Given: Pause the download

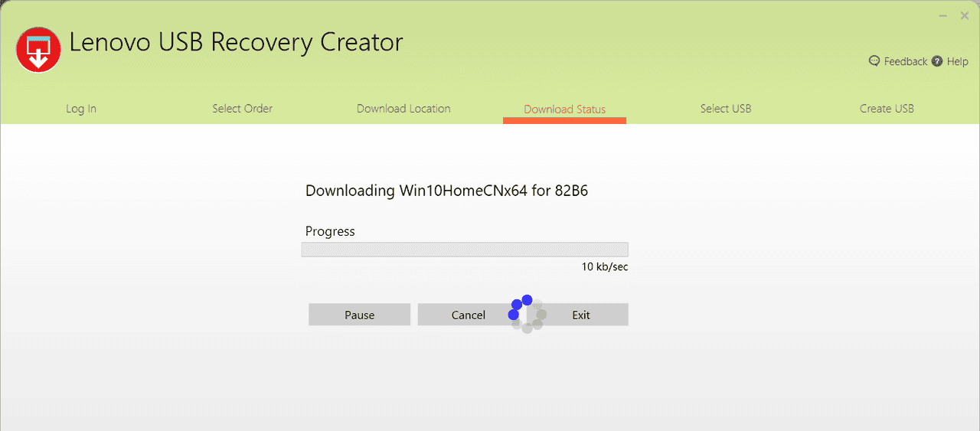Looking at the screenshot, I should click(x=360, y=315).
